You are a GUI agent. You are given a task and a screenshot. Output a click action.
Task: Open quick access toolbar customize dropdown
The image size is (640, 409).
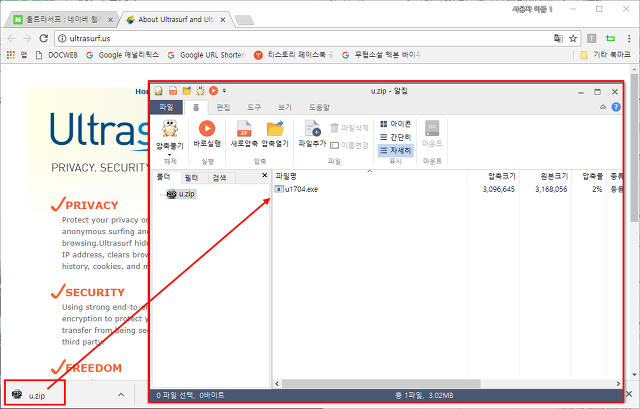pyautogui.click(x=224, y=91)
